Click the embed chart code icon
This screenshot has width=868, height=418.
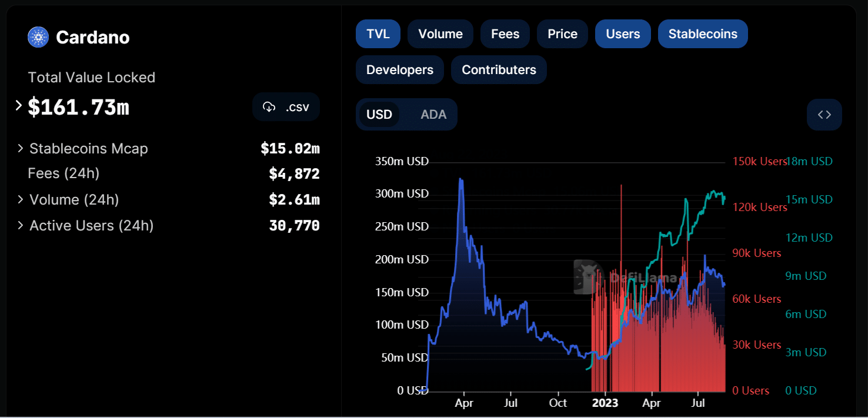click(824, 115)
